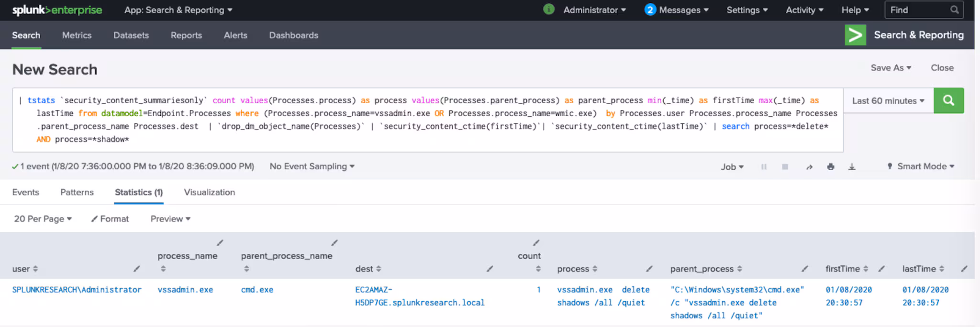Stop the search job
980x327 pixels.
[785, 167]
